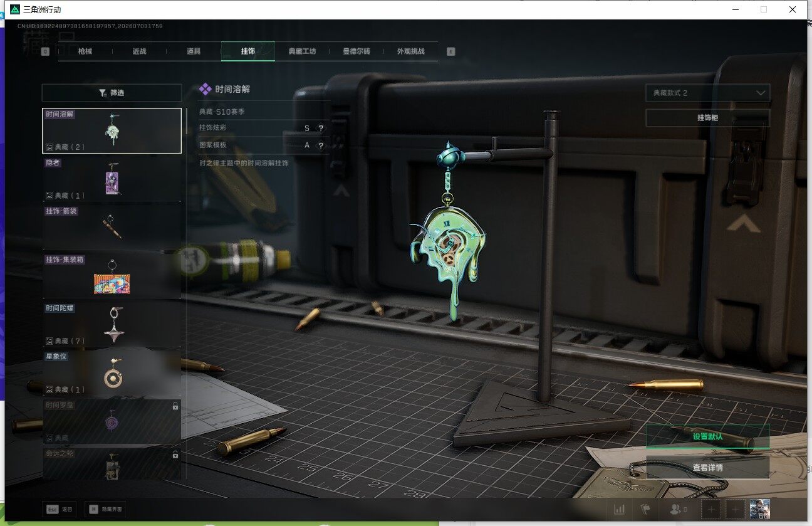Click the 设置默认 button

(707, 436)
